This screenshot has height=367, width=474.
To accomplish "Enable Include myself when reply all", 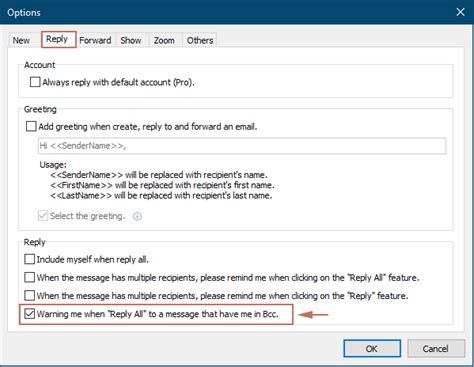I will (29, 259).
